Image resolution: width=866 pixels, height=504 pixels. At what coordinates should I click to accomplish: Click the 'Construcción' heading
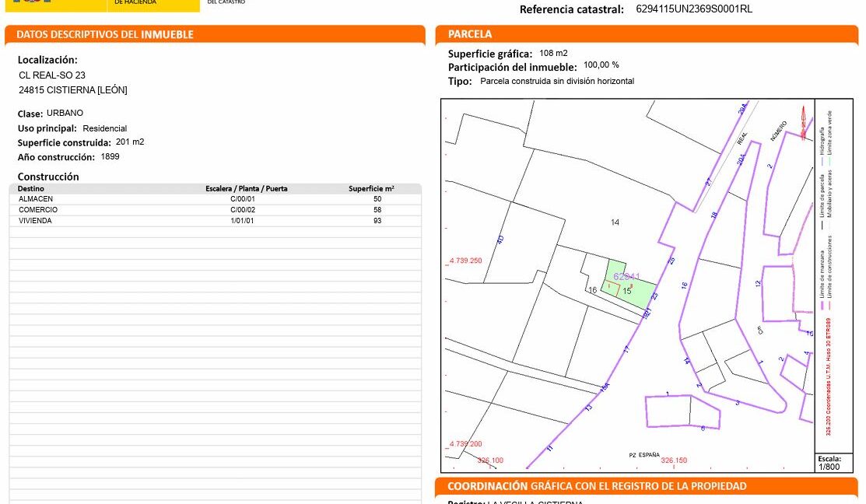point(48,177)
